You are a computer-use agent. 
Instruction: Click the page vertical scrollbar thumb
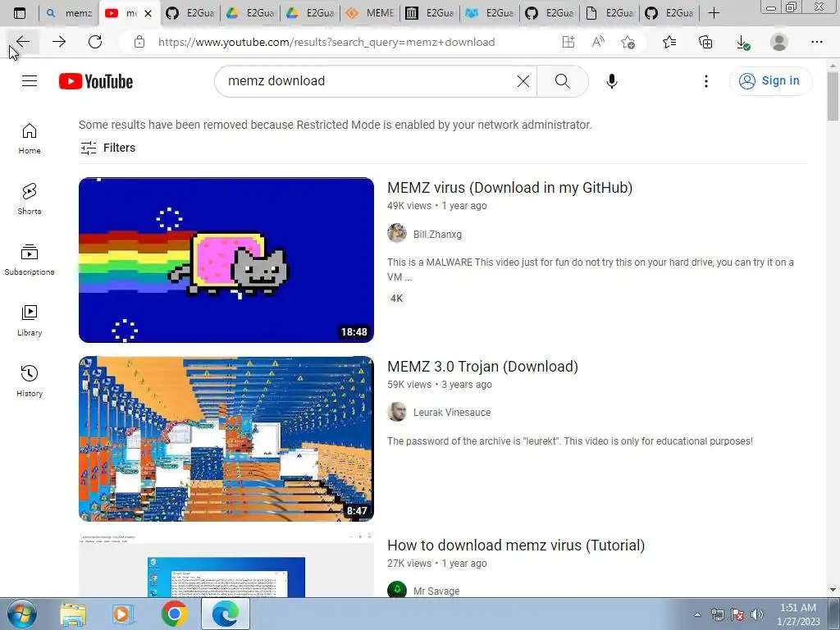[833, 97]
